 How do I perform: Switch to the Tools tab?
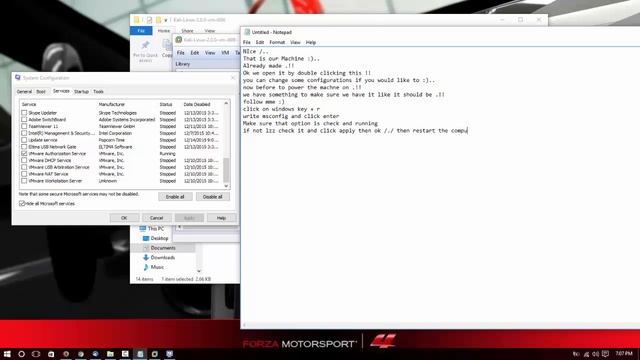pos(98,91)
